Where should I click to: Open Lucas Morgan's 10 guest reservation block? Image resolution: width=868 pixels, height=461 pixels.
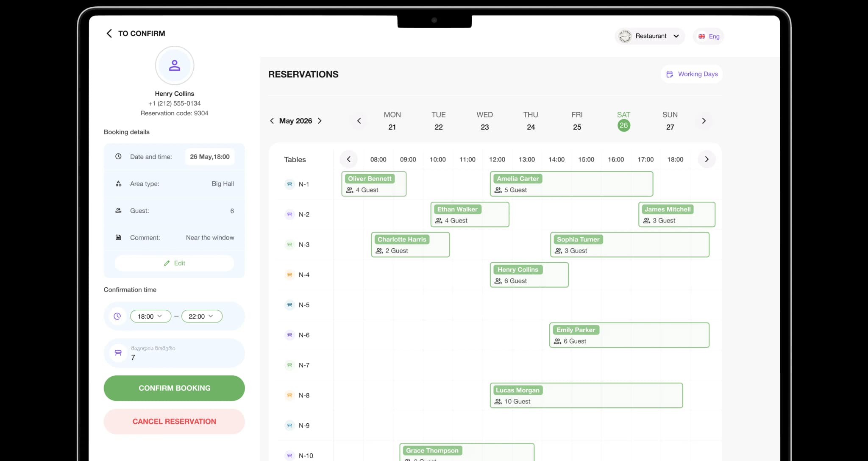point(586,396)
